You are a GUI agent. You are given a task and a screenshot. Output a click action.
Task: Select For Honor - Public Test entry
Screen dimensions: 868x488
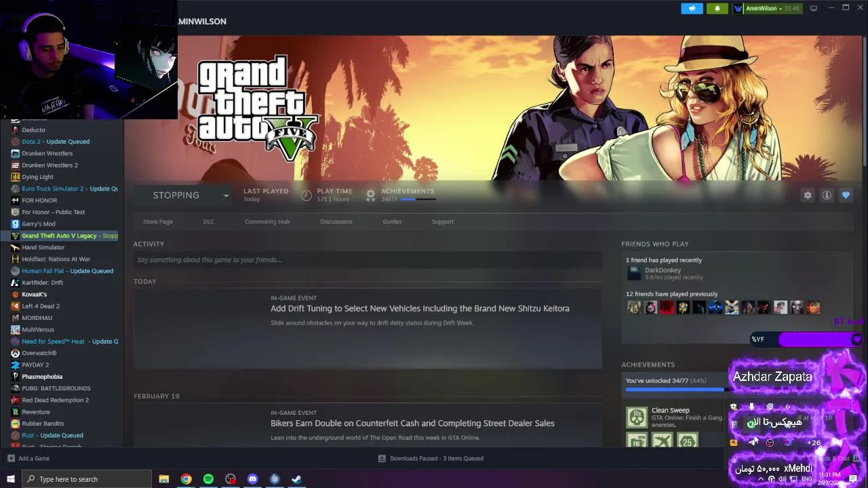point(54,212)
